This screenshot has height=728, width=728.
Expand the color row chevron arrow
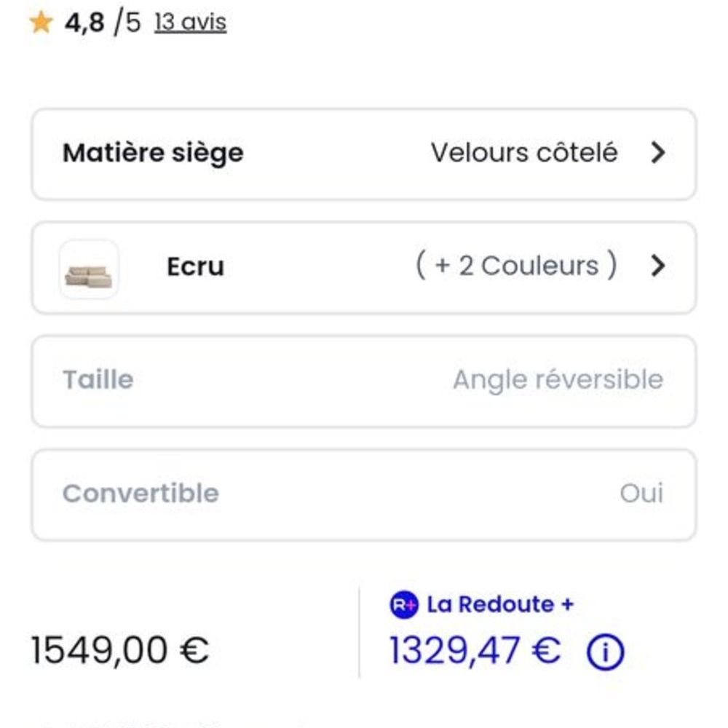[657, 266]
